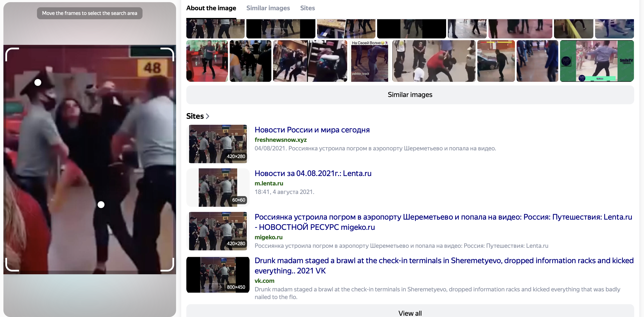The image size is (644, 317).
Task: Click the top-left crop frame corner handle
Action: (8, 51)
